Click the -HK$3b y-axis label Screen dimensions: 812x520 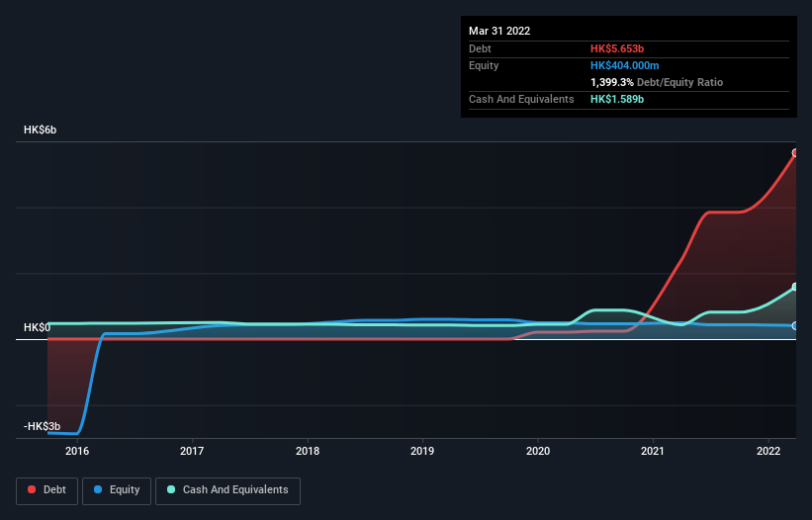coord(42,426)
